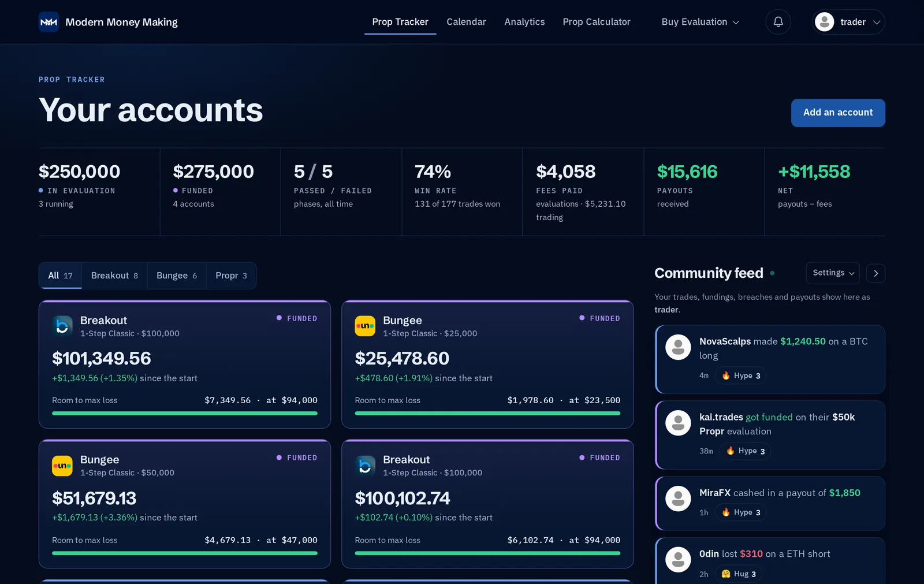The image size is (924, 584).
Task: Click the Breakout logo on the $101,349.56 card
Action: coord(62,326)
